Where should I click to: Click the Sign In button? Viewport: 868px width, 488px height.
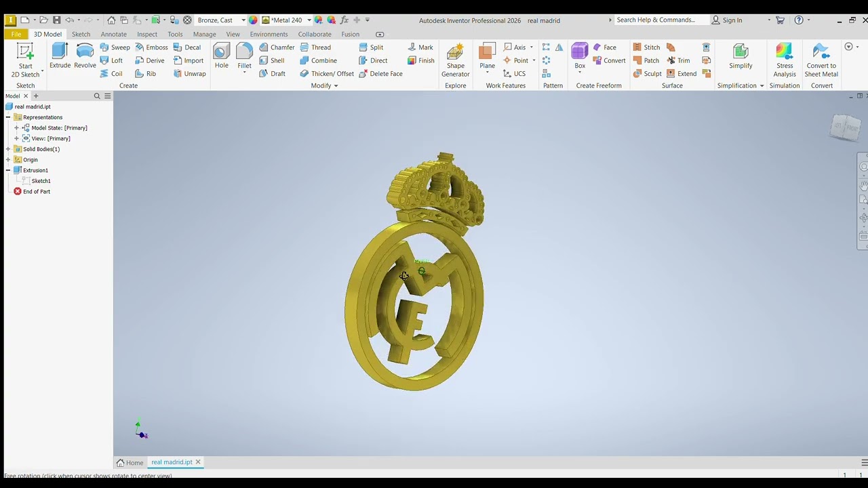(x=726, y=20)
